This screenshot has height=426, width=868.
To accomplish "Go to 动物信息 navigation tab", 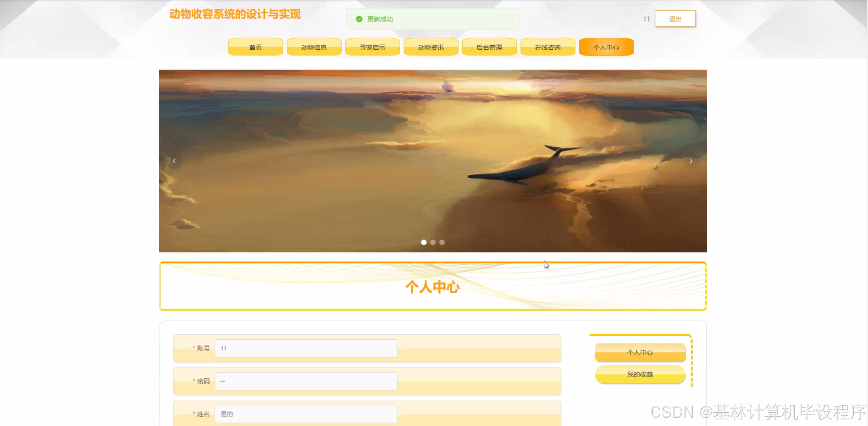I will click(x=314, y=47).
